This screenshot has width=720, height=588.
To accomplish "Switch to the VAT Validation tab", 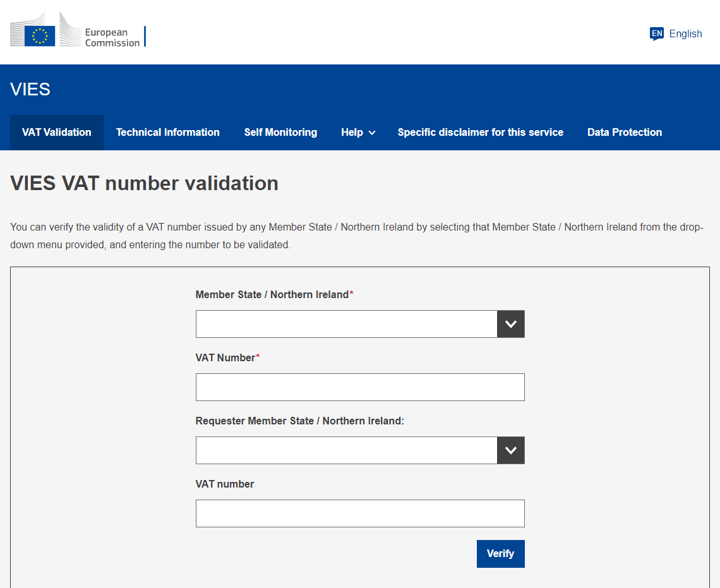I will point(57,133).
